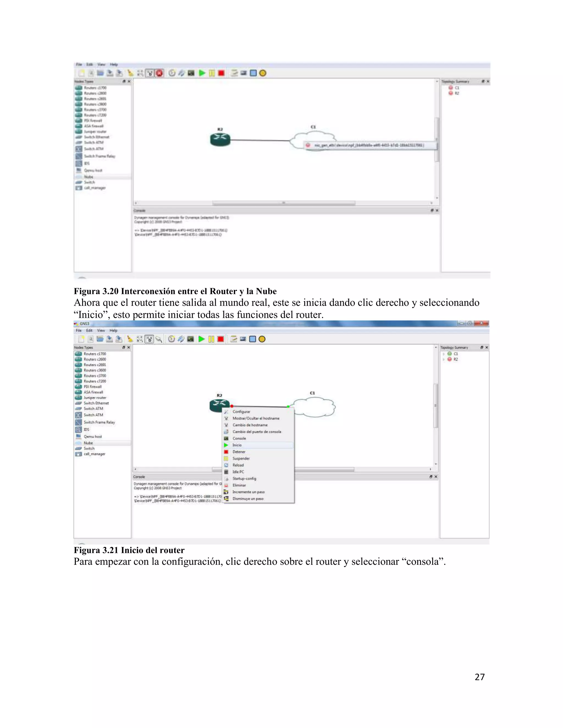Choose Reload in the router context menu

pos(258,465)
